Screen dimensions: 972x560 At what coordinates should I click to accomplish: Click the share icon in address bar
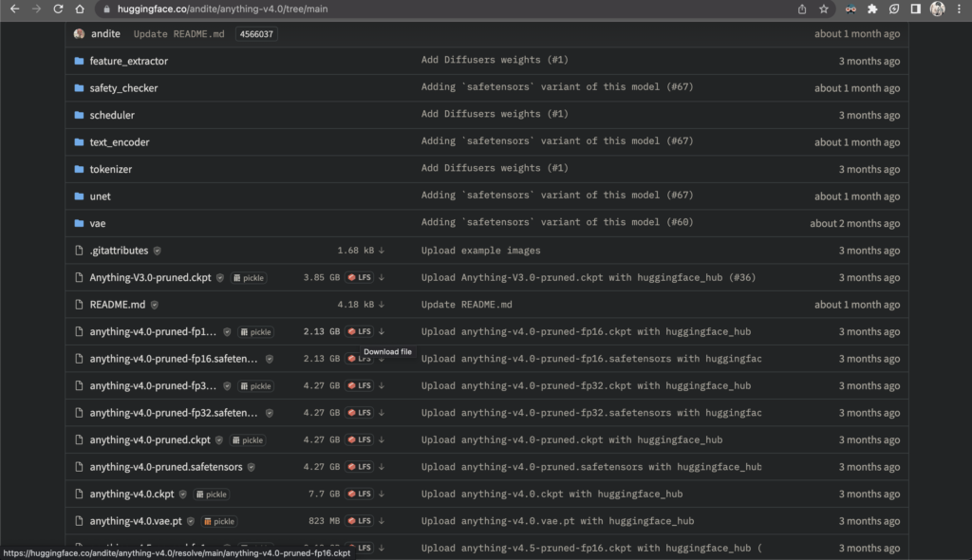point(802,9)
